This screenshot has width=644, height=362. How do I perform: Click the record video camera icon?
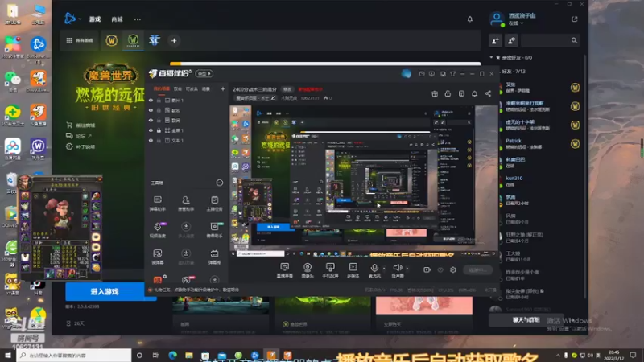coord(427,269)
